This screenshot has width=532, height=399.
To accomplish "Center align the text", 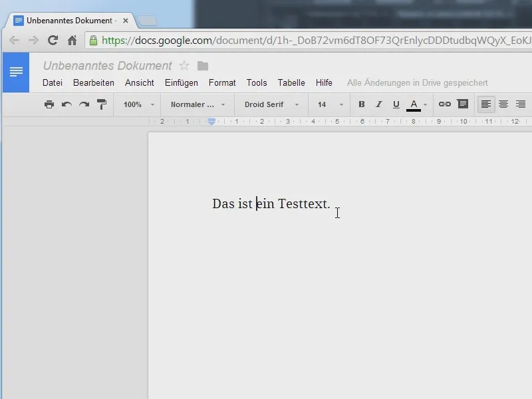I will click(x=503, y=104).
